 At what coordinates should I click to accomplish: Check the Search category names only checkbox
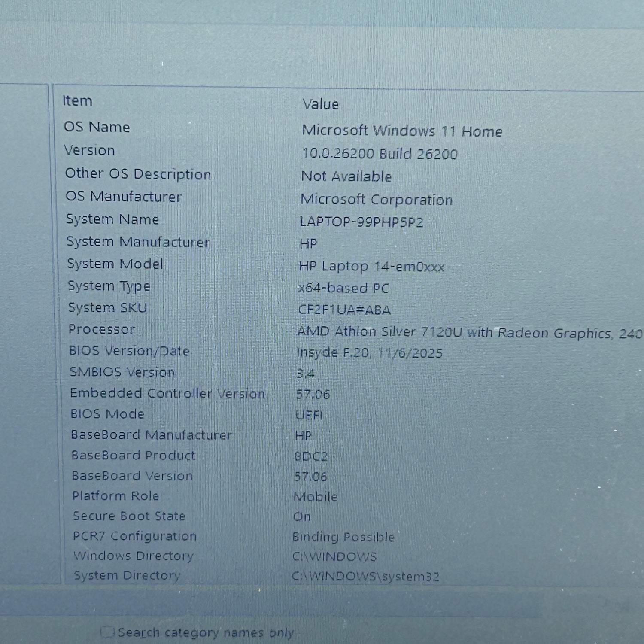click(x=107, y=632)
